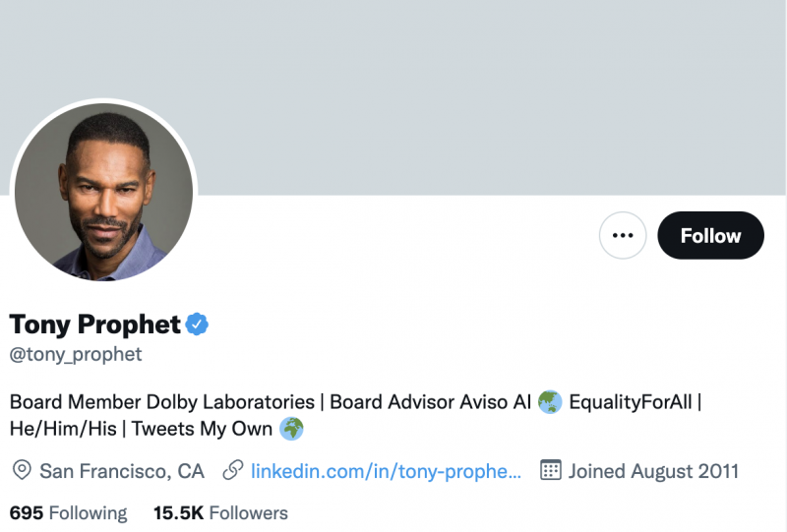
Task: Click the He/Him/His pronouns text
Action: point(62,429)
